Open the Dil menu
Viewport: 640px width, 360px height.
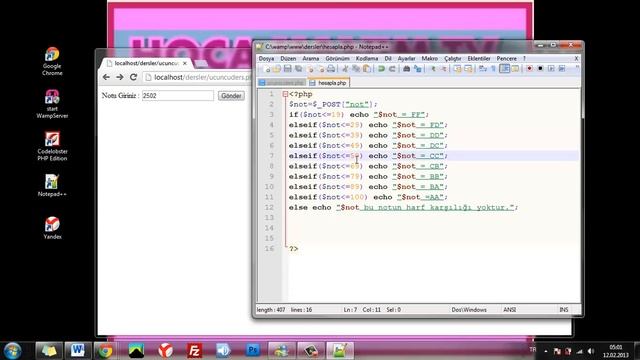[x=388, y=59]
